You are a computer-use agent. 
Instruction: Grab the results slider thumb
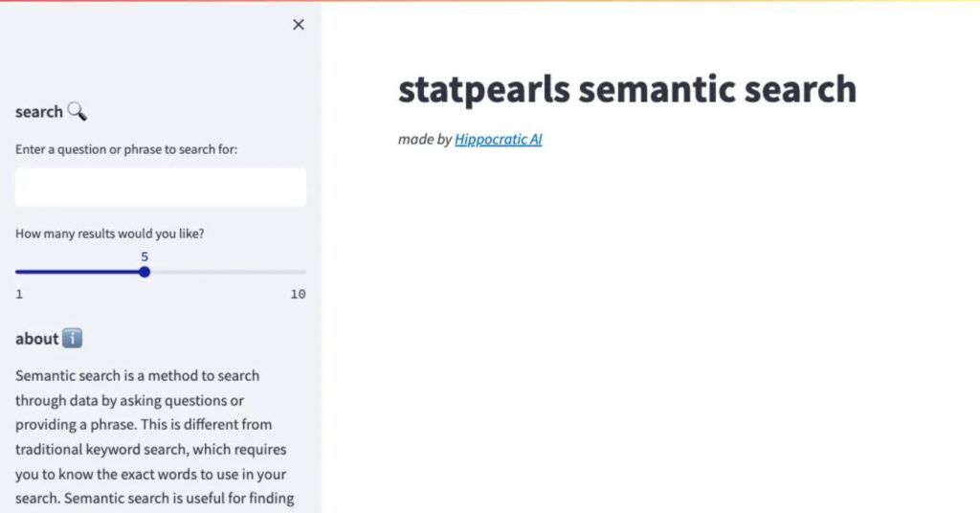(x=145, y=272)
